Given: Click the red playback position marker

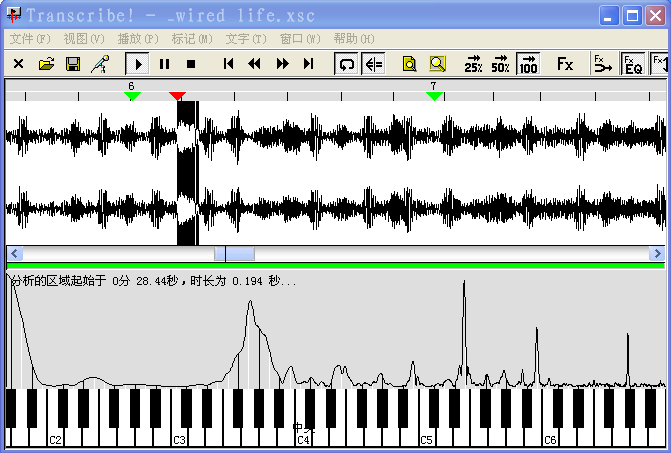Looking at the screenshot, I should point(177,96).
